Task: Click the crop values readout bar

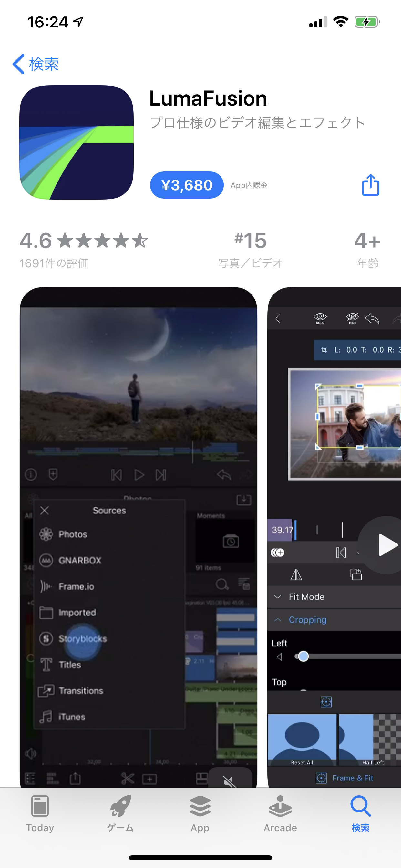Action: 357,350
